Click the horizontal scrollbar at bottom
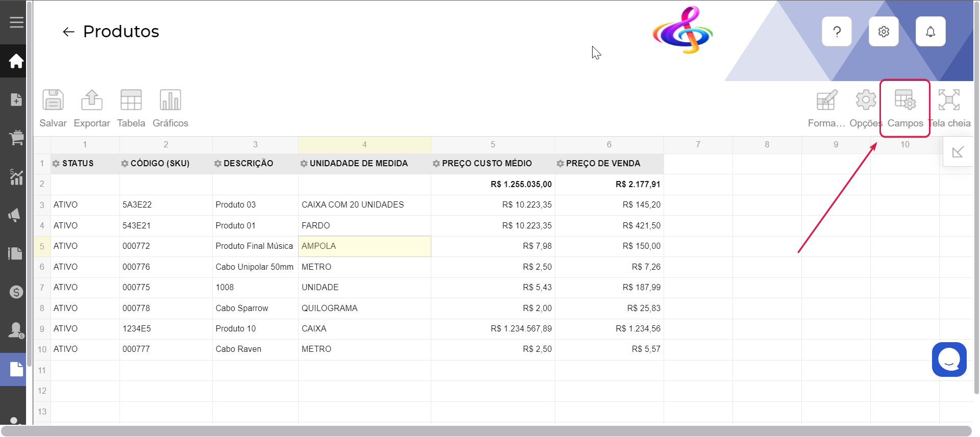 485,431
